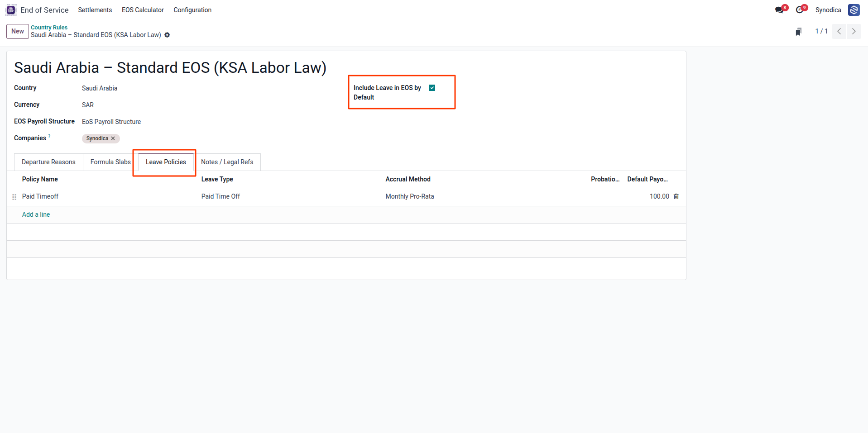This screenshot has width=868, height=433.
Task: Click the End of Service app title
Action: coord(44,10)
